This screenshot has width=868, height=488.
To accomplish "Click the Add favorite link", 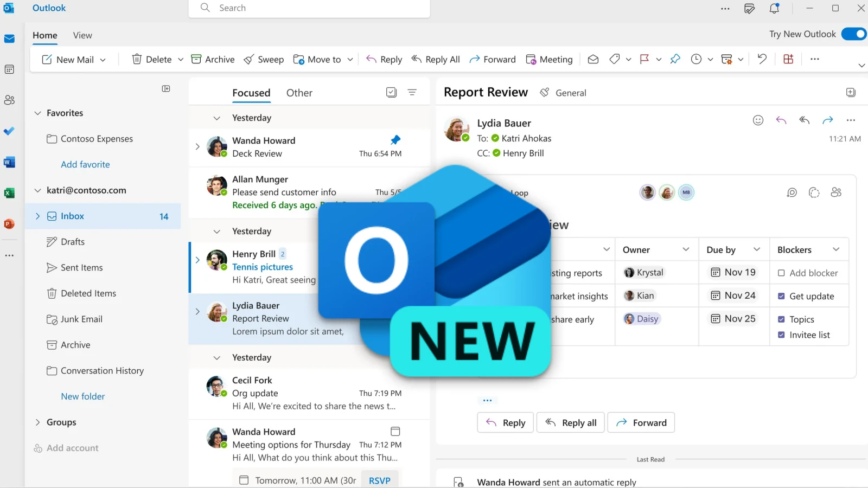I will [85, 164].
